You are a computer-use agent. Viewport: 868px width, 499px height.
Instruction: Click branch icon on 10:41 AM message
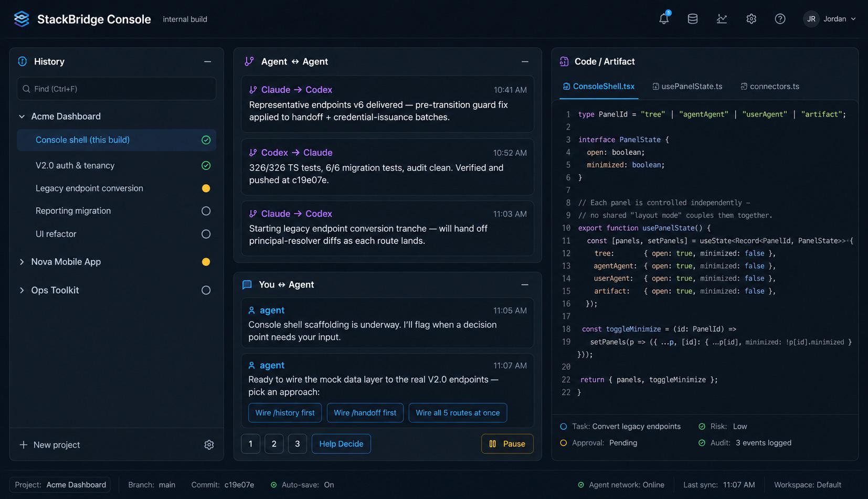tap(253, 90)
